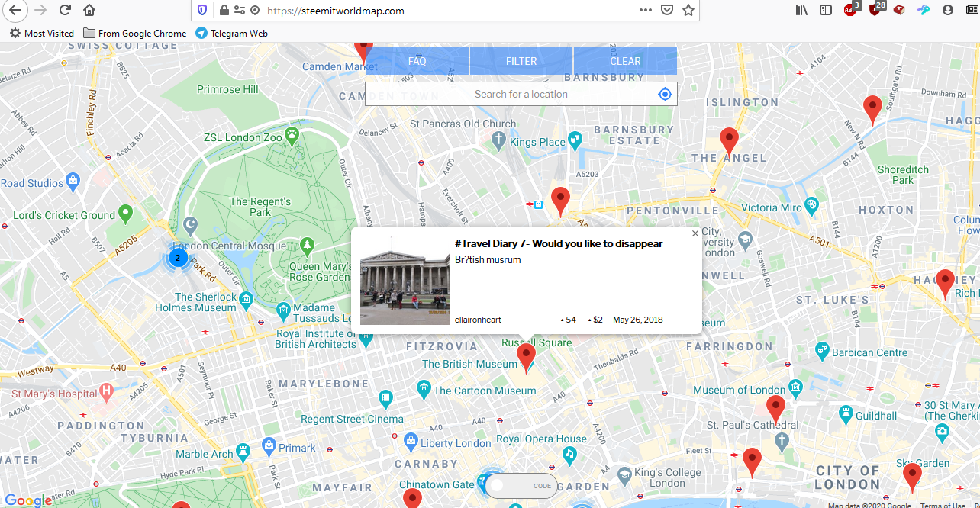Screen dimensions: 980x508
Task: Click Royal Opera House marker icon
Action: tap(569, 455)
